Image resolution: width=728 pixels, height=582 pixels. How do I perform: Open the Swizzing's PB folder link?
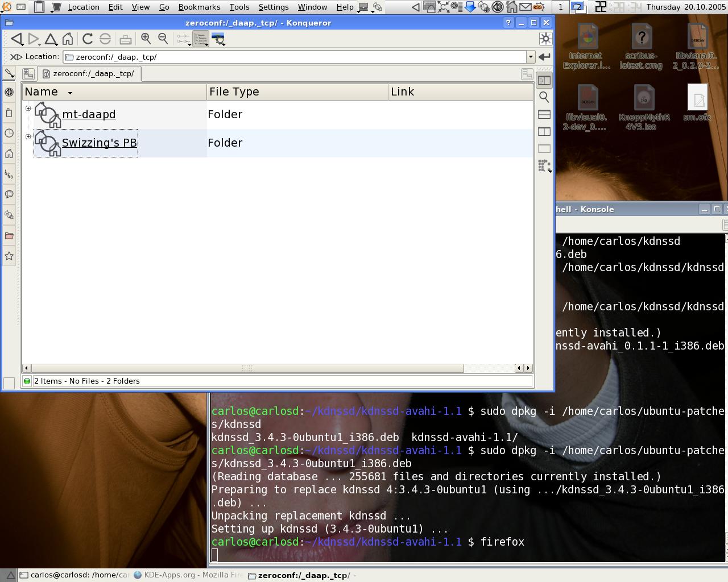click(99, 143)
